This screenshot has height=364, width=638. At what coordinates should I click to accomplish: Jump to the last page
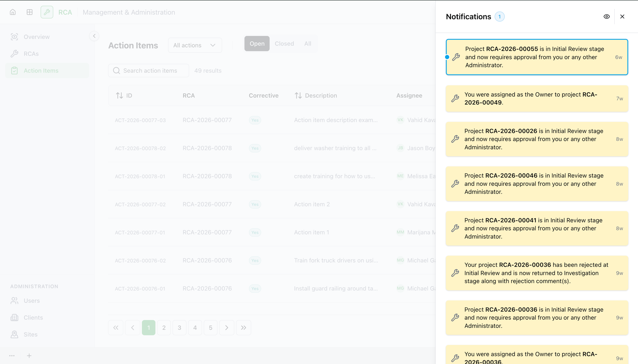click(244, 328)
